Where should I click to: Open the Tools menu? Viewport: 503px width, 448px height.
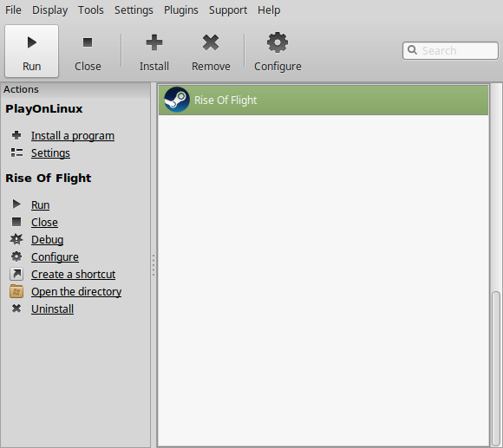91,10
